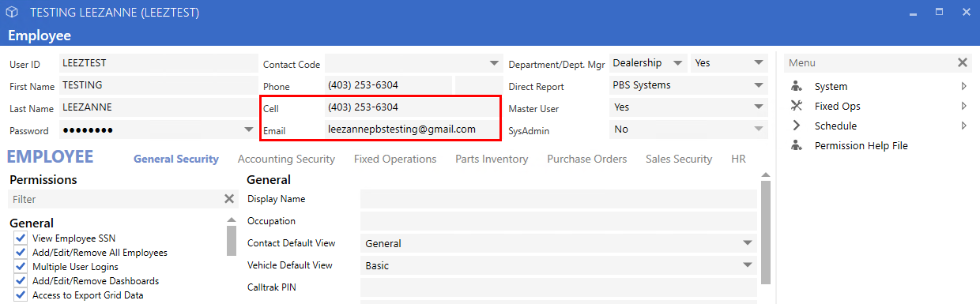Viewport: 980px width, 304px height.
Task: Toggle View Employee SSN checkbox
Action: [x=21, y=238]
